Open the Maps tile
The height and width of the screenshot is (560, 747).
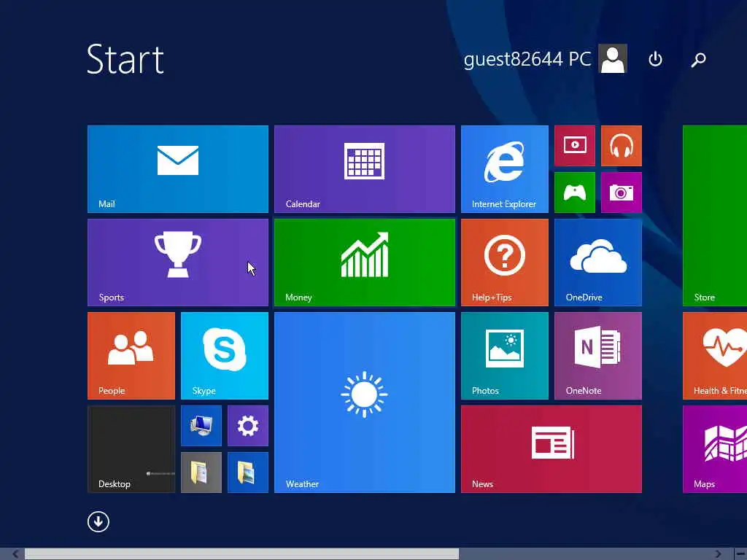[x=715, y=449]
